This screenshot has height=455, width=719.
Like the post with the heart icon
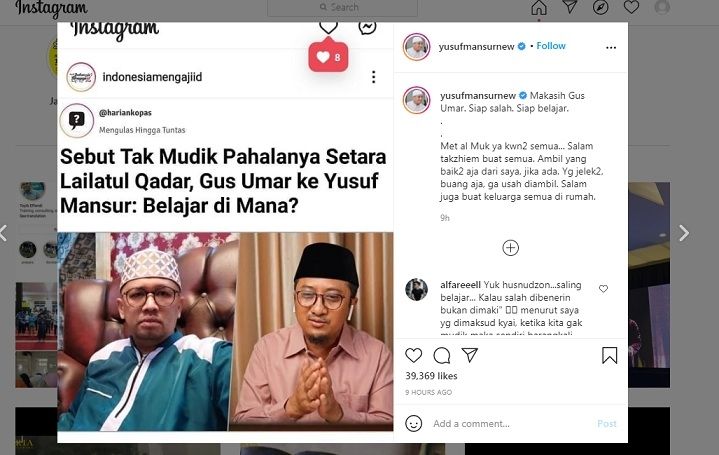[414, 355]
